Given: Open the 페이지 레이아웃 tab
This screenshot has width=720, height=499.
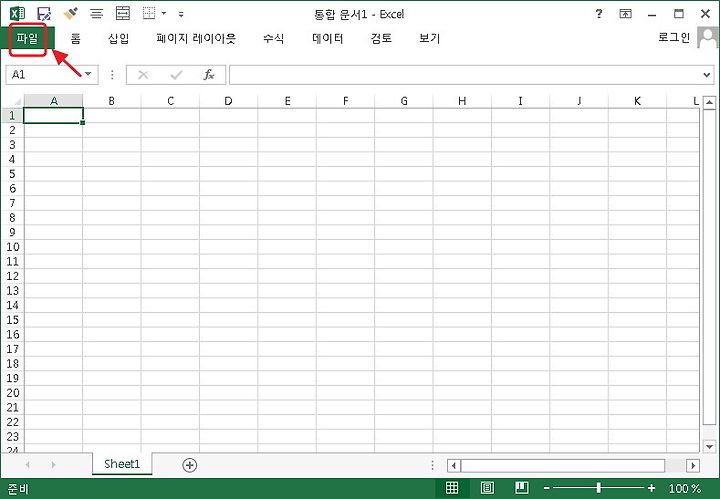Looking at the screenshot, I should (x=196, y=39).
